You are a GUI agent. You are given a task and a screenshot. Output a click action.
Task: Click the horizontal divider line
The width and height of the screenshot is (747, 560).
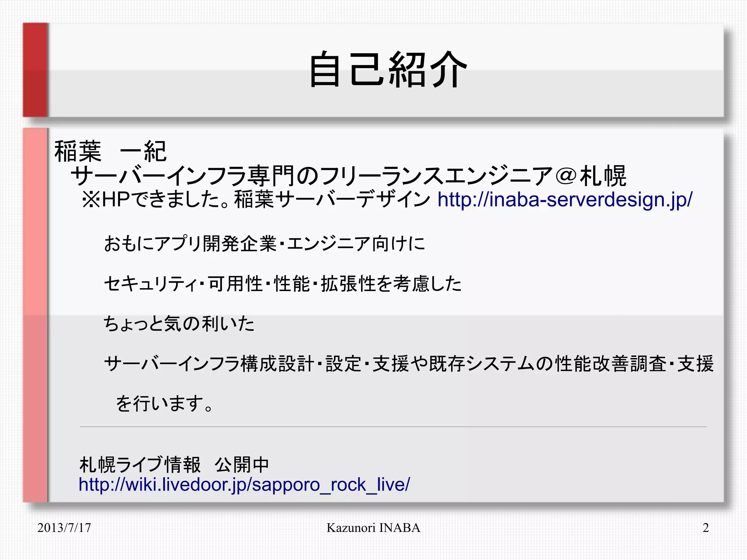tap(393, 426)
